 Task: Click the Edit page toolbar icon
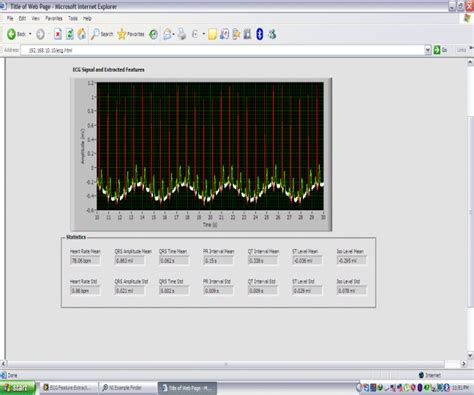tap(195, 34)
